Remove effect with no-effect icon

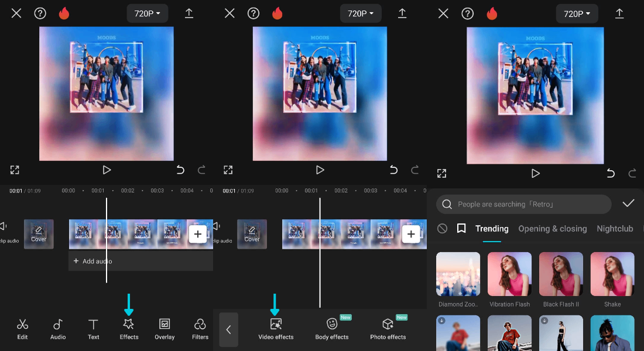(x=443, y=228)
